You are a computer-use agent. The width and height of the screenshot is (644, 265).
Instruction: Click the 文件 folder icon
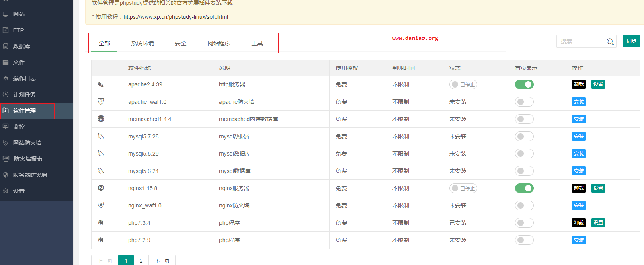pyautogui.click(x=6, y=62)
